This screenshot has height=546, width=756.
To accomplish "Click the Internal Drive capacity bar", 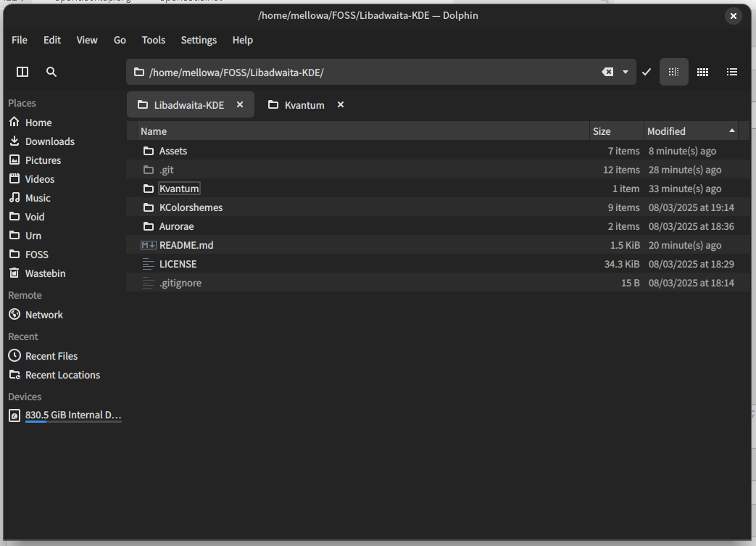I will [x=73, y=421].
